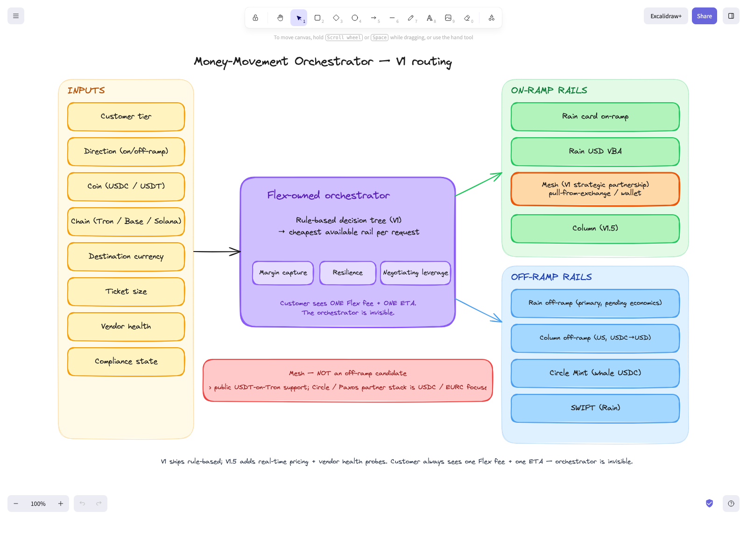The height and width of the screenshot is (560, 747).
Task: Select the Selection arrow tool
Action: tap(299, 18)
